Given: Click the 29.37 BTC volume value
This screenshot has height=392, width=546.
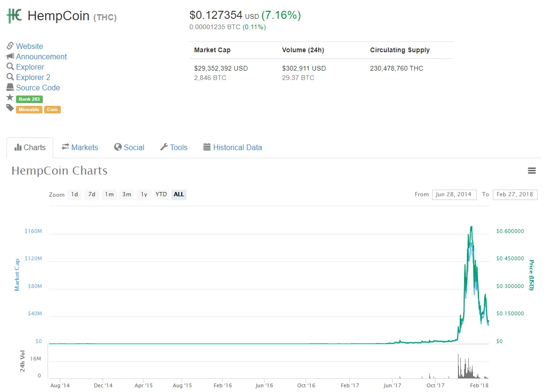Looking at the screenshot, I should [x=298, y=78].
